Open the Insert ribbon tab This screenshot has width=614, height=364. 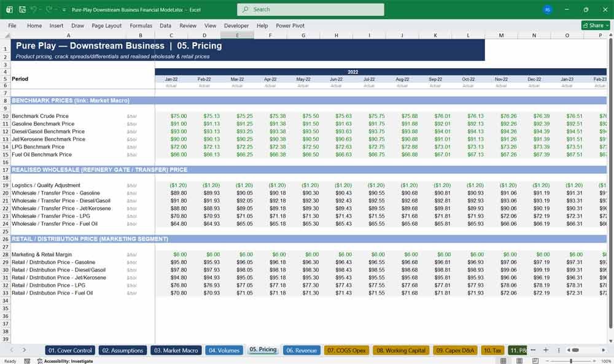(56, 25)
